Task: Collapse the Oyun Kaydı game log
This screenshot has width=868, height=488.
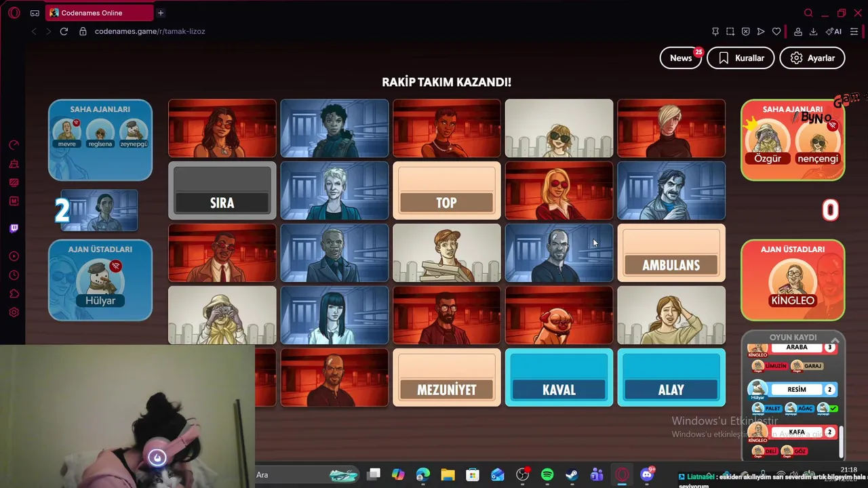Action: click(x=835, y=340)
